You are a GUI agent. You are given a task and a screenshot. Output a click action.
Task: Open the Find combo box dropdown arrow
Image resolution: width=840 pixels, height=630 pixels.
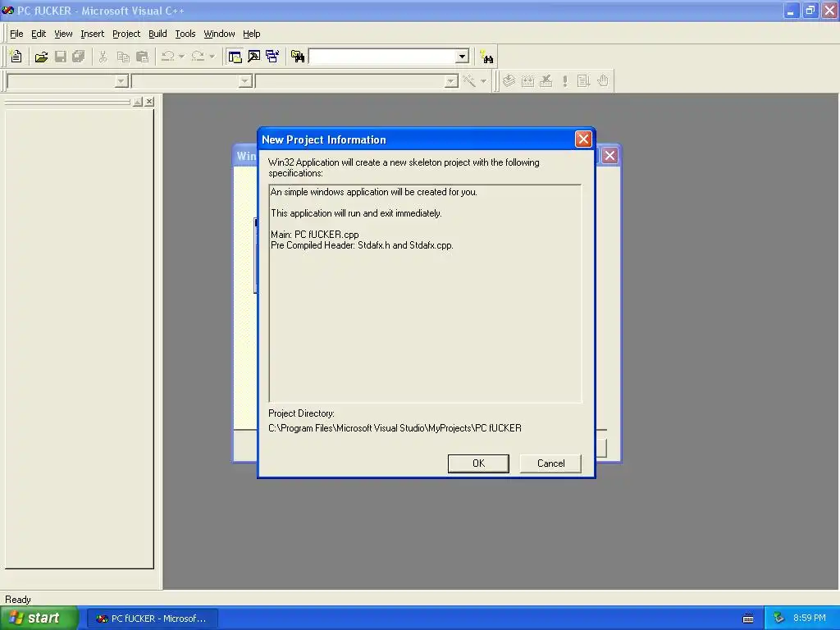pyautogui.click(x=462, y=57)
